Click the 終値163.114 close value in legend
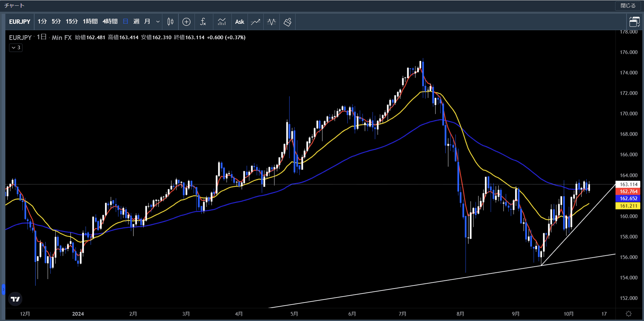The width and height of the screenshot is (644, 321). click(189, 38)
